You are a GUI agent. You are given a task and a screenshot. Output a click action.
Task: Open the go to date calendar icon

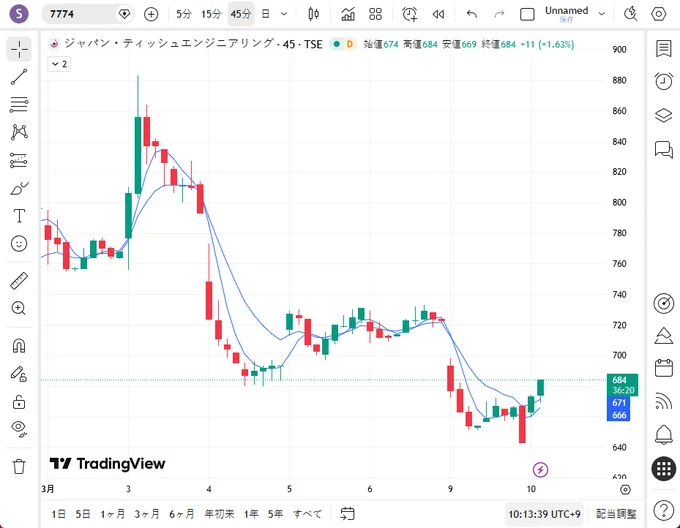point(347,514)
